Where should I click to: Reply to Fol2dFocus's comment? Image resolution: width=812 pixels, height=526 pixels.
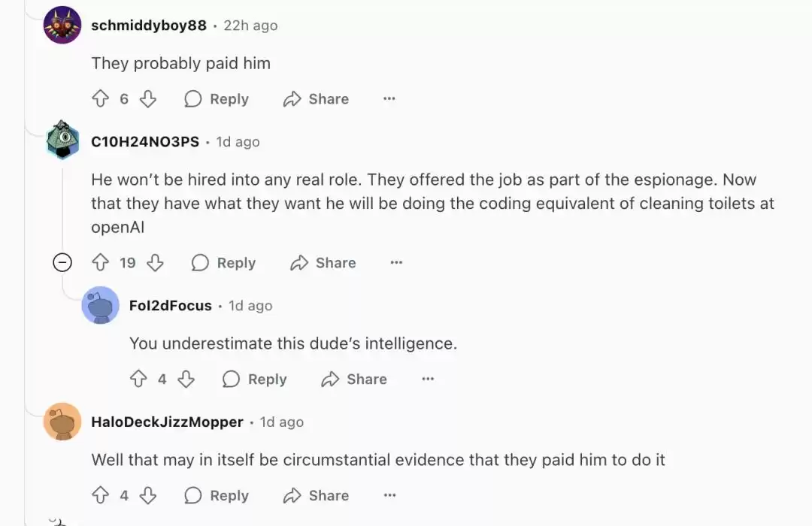pyautogui.click(x=255, y=379)
